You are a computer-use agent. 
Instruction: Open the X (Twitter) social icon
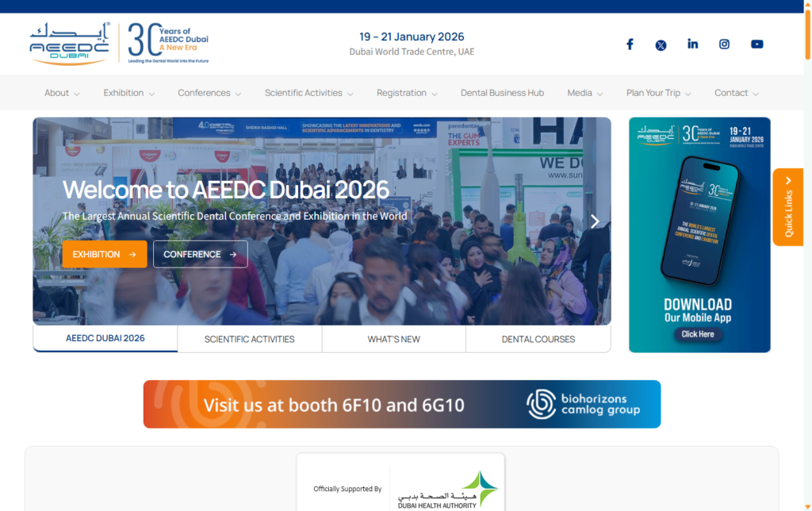[x=661, y=45]
